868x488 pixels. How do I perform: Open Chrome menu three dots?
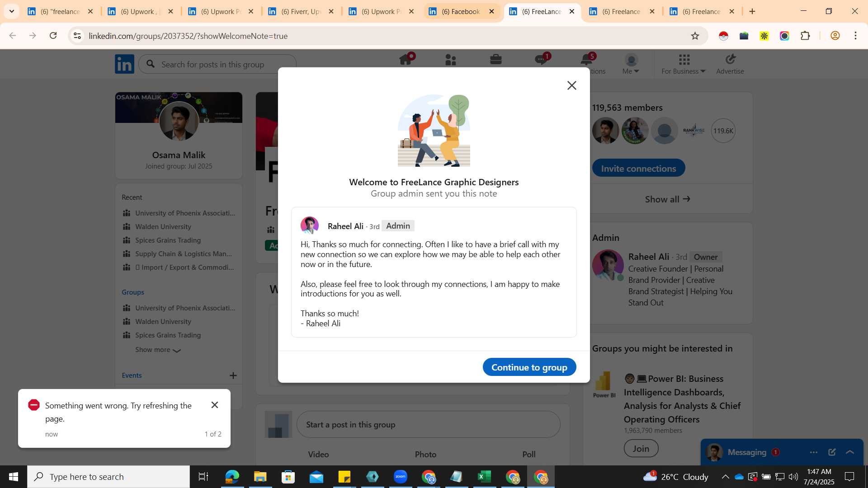(x=855, y=36)
